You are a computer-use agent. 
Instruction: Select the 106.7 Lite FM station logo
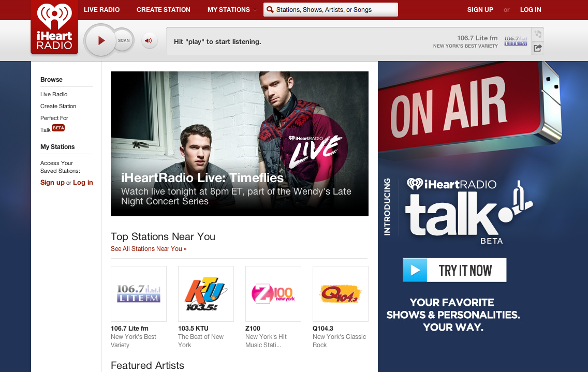tap(139, 294)
